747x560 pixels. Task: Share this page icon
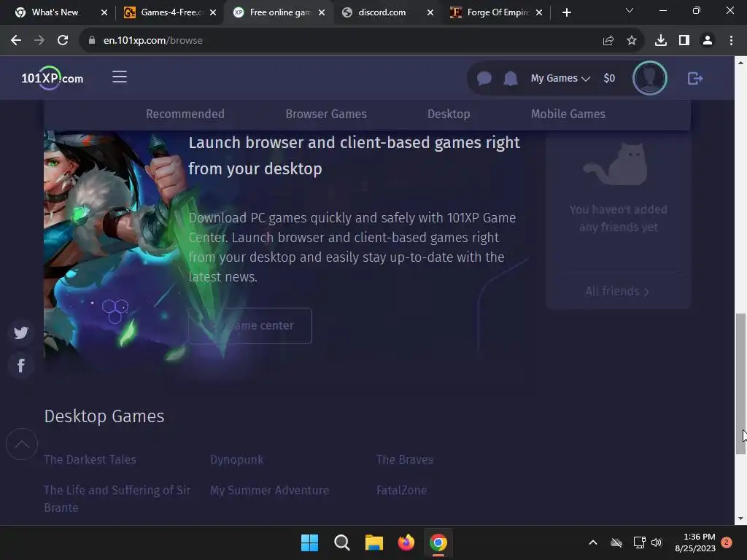tap(608, 41)
